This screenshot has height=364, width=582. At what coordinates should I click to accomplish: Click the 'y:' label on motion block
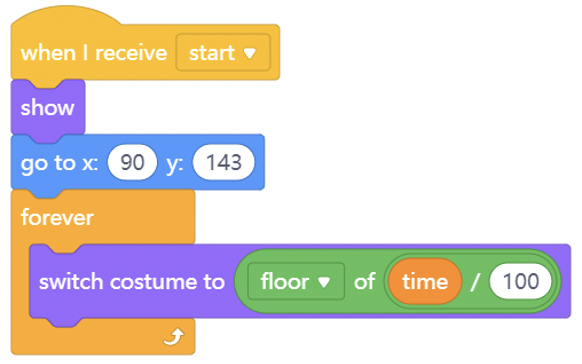tap(174, 164)
